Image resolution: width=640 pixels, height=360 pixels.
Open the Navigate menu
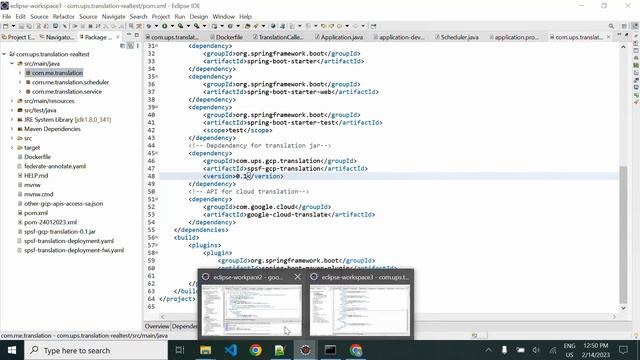[x=113, y=17]
